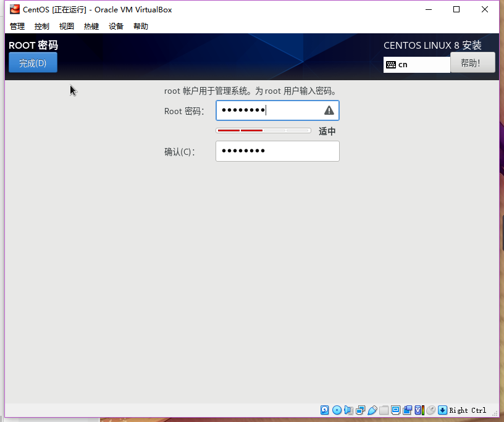Maximize the VirtualBox window

[456, 9]
